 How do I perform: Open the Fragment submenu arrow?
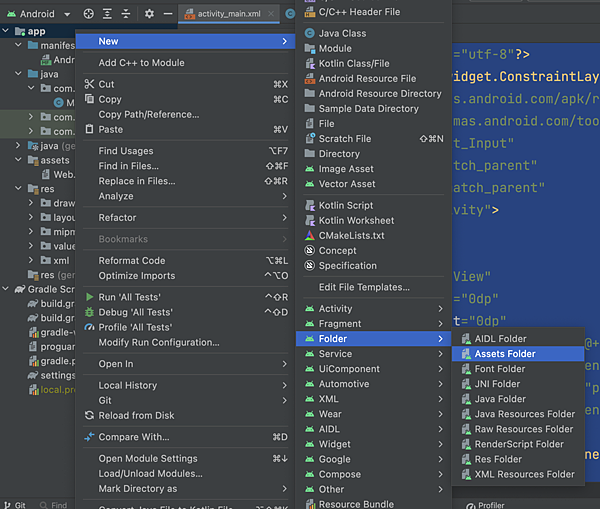click(440, 324)
